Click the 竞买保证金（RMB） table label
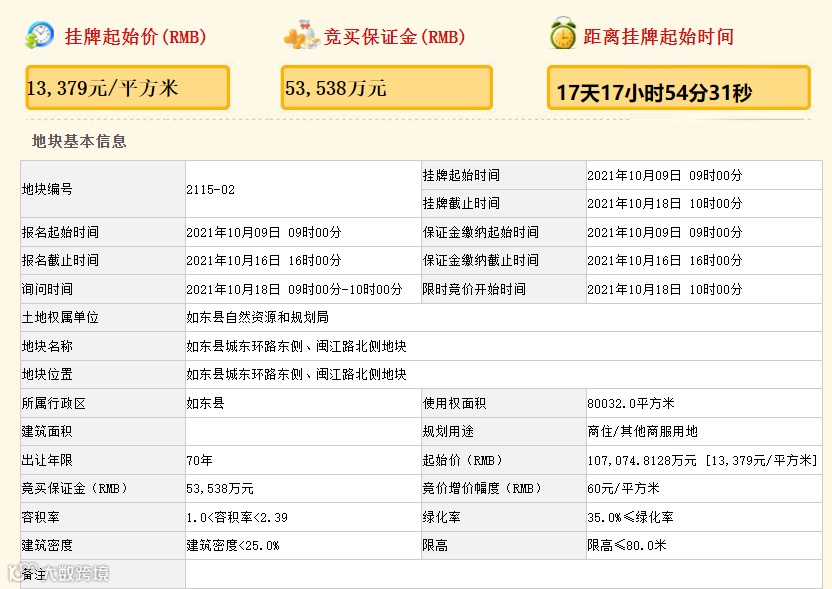 tap(74, 488)
